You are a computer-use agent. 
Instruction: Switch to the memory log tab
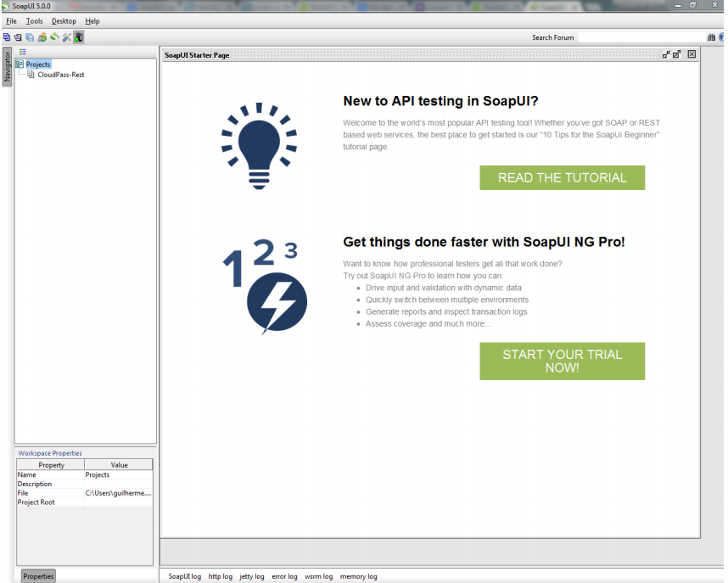pyautogui.click(x=358, y=576)
